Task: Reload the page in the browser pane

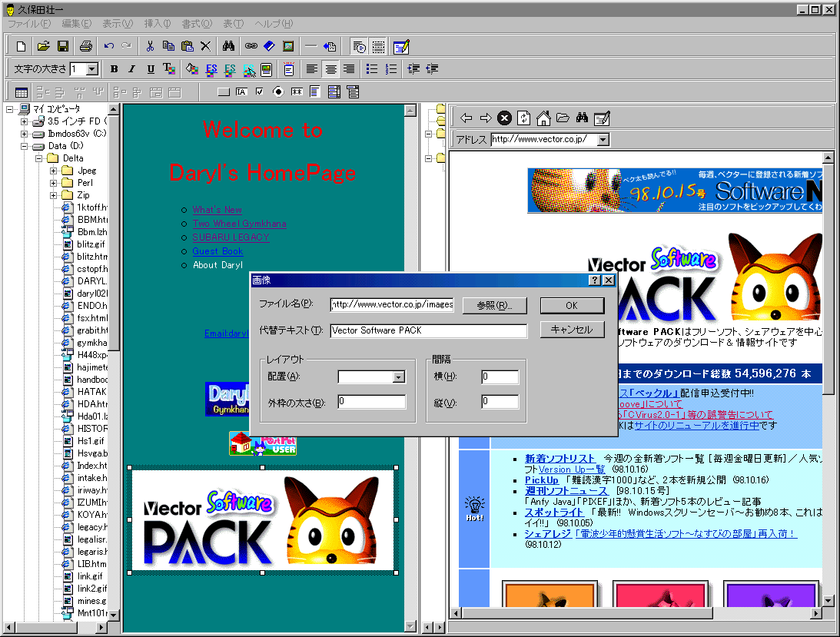Action: pos(524,118)
